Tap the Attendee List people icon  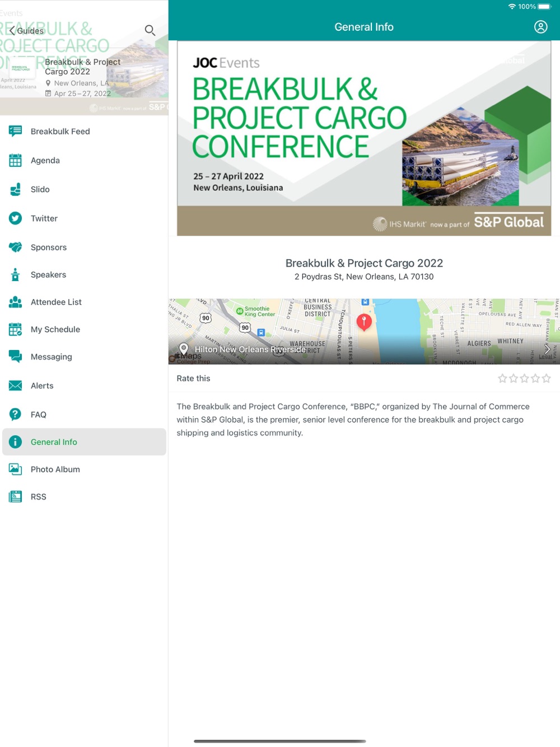[15, 302]
